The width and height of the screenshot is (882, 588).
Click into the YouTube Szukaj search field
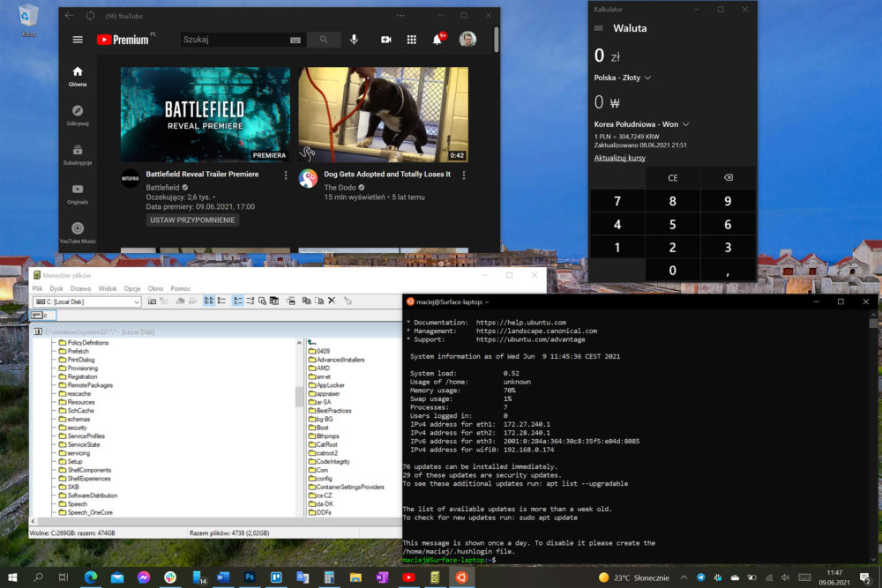(234, 40)
